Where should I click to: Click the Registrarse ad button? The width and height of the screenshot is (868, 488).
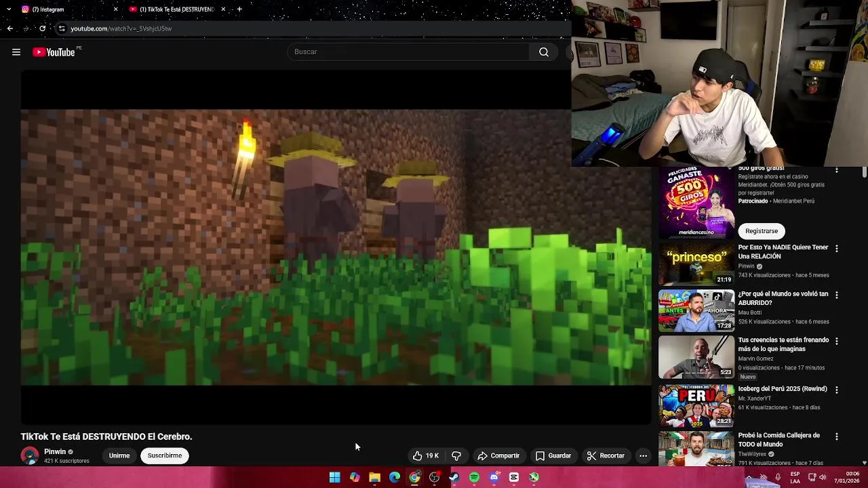point(762,231)
